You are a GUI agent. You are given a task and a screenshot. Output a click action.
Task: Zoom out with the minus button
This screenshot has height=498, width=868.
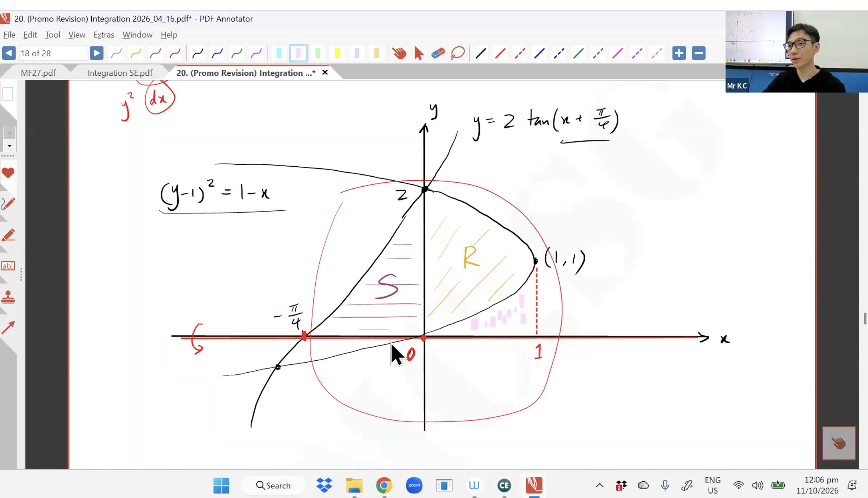point(698,53)
